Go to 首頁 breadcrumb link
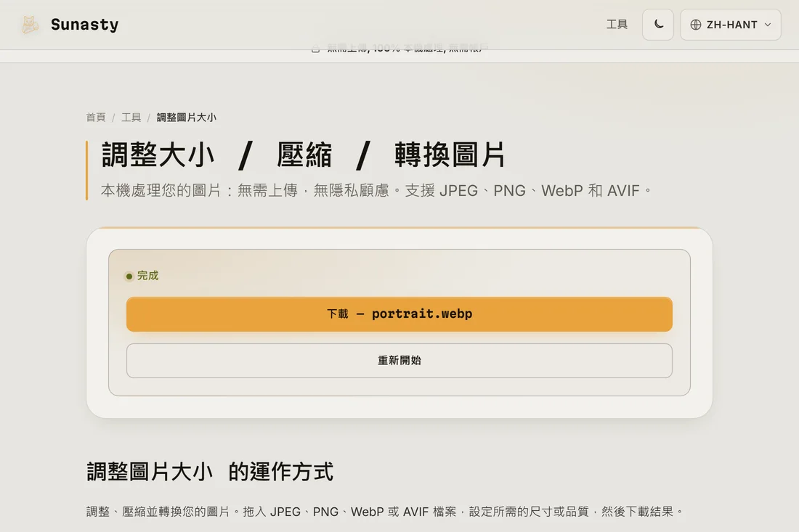The image size is (799, 532). tap(96, 118)
